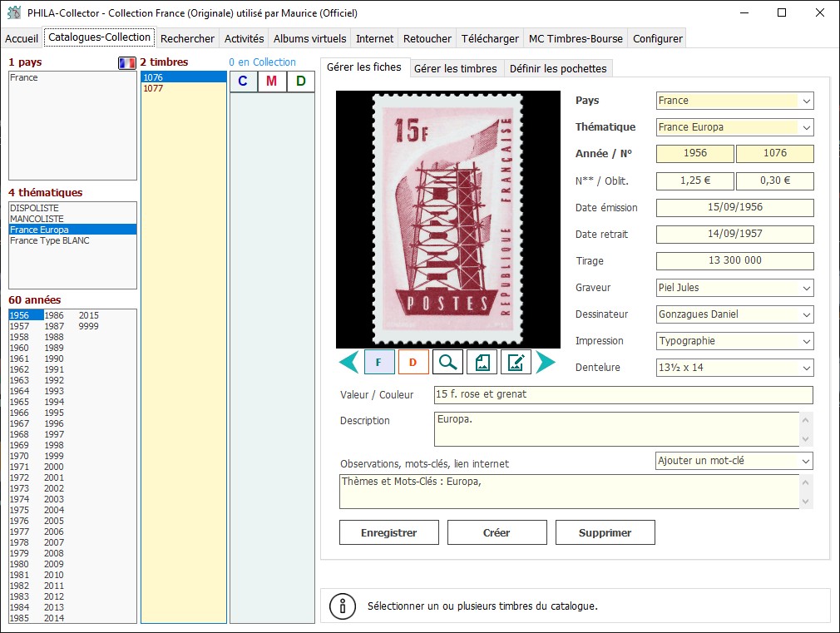Screen dimensions: 840x633
Task: Click the Année field showing 1956
Action: [694, 153]
